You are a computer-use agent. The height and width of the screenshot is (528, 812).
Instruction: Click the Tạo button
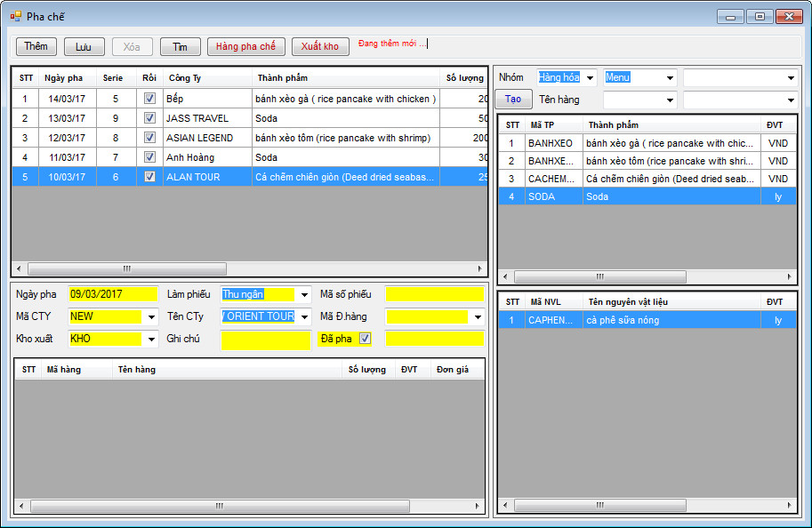click(513, 99)
